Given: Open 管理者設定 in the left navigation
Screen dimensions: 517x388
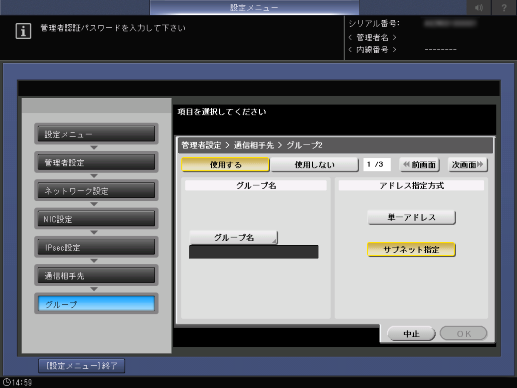Looking at the screenshot, I should pos(96,162).
